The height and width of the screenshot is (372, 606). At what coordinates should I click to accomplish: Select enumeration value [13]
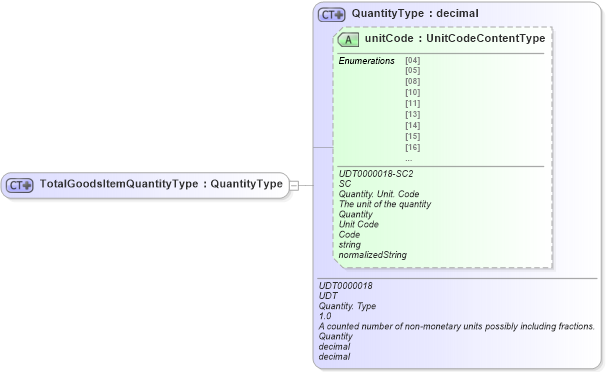(412, 114)
